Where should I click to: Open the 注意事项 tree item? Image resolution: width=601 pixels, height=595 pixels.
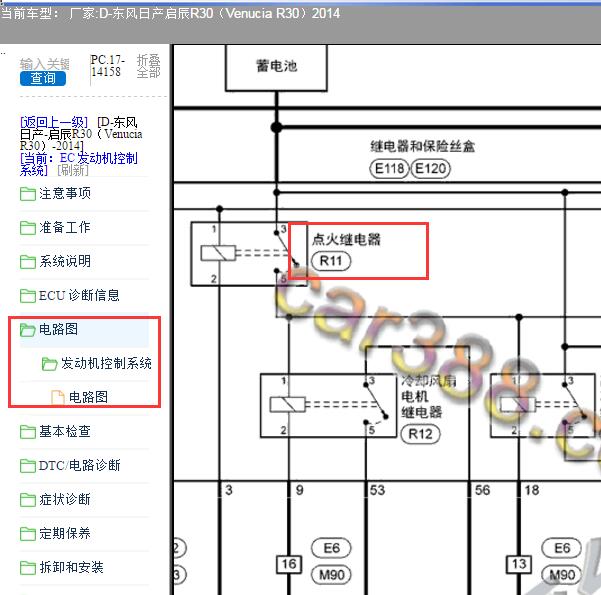coord(65,194)
